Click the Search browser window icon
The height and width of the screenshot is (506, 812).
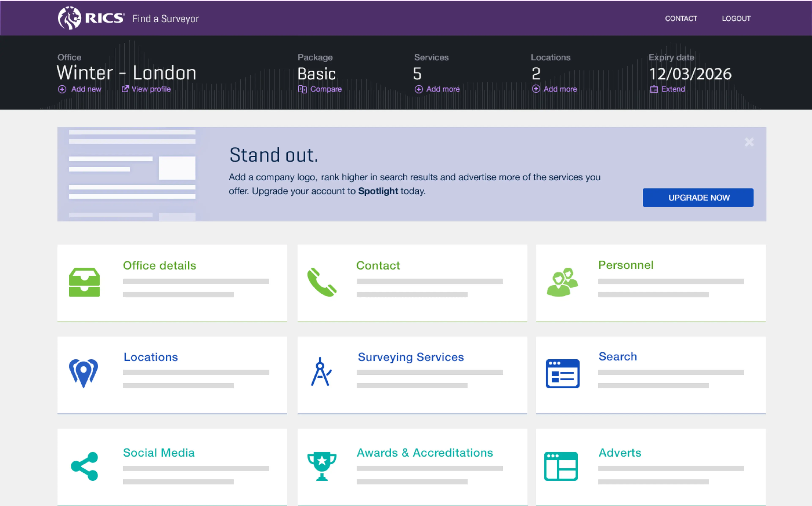[x=562, y=373]
